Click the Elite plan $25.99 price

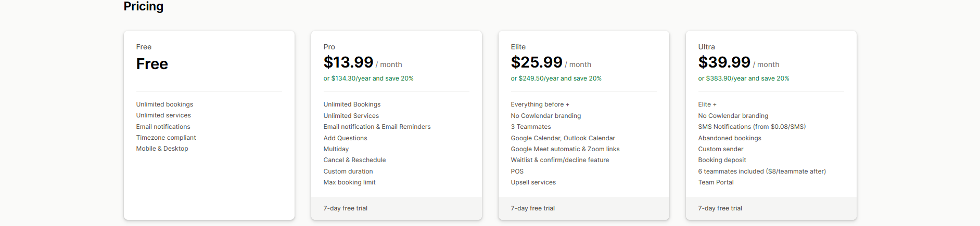pos(536,62)
